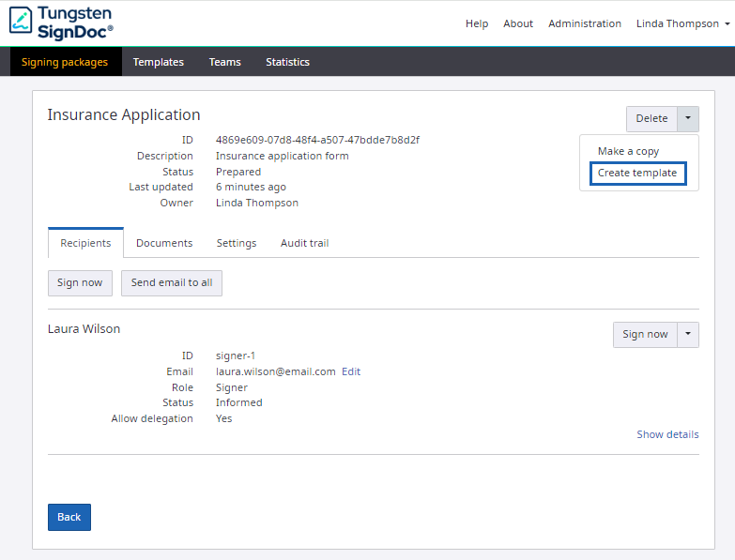Viewport: 735px width, 560px height.
Task: Click the package ID 4869e609-07d8-48f4-a507-47bdde7b8d2f
Action: 317,140
